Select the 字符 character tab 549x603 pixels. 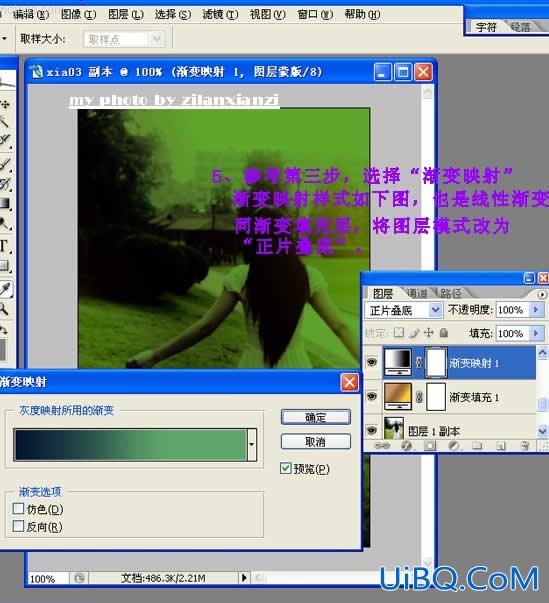tap(486, 27)
